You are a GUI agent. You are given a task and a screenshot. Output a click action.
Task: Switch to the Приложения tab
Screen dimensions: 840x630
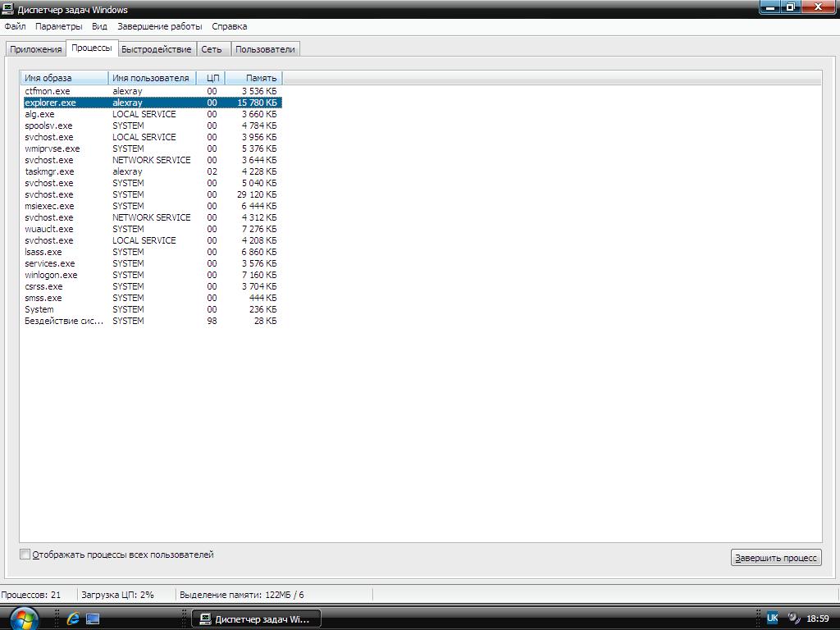36,49
